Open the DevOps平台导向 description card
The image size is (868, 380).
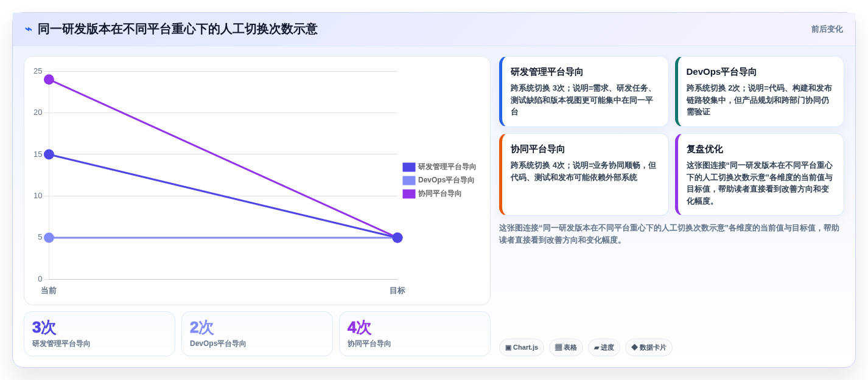[760, 92]
